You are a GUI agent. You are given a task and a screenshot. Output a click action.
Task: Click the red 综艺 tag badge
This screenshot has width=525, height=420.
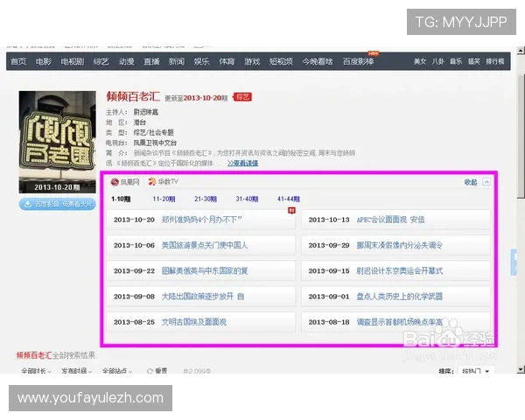(x=242, y=97)
